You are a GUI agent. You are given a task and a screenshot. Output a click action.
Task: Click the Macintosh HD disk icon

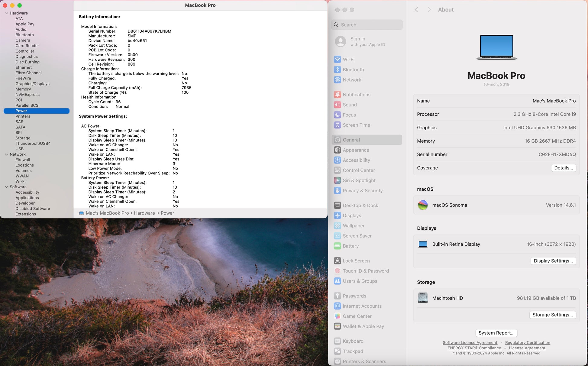[x=422, y=298]
